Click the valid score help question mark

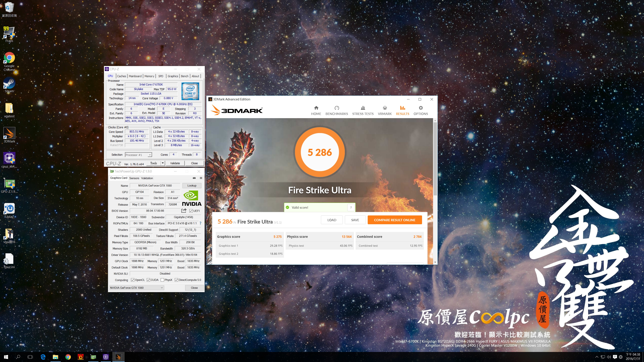pos(351,207)
